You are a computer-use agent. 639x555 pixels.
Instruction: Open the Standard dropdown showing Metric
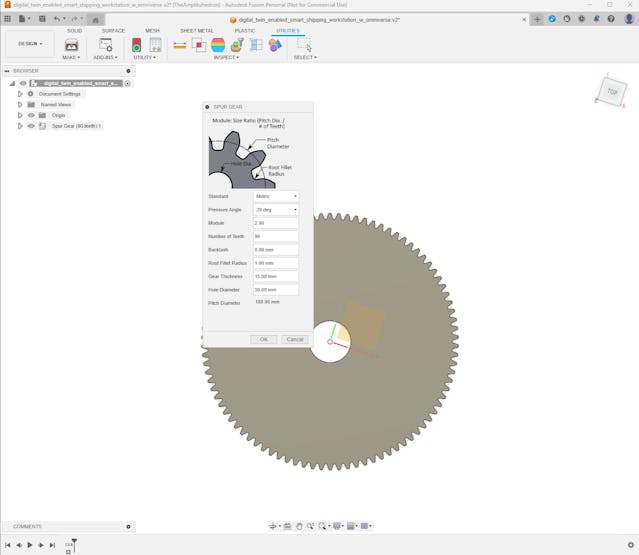pyautogui.click(x=276, y=196)
